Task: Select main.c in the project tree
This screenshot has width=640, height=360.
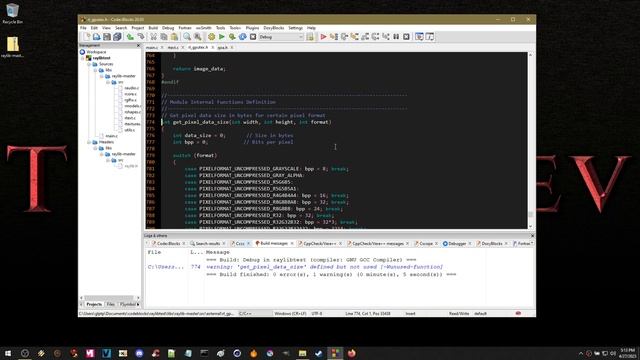Action: (x=111, y=136)
